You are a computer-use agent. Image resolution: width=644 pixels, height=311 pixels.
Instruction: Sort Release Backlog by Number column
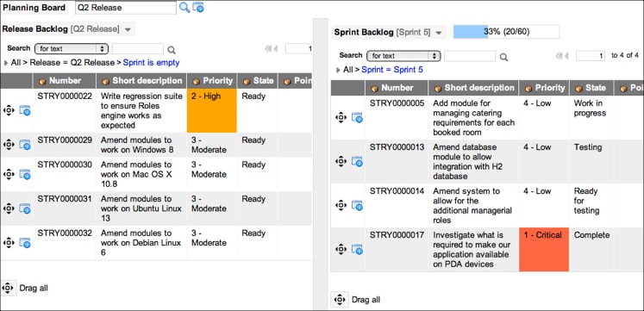coord(65,81)
